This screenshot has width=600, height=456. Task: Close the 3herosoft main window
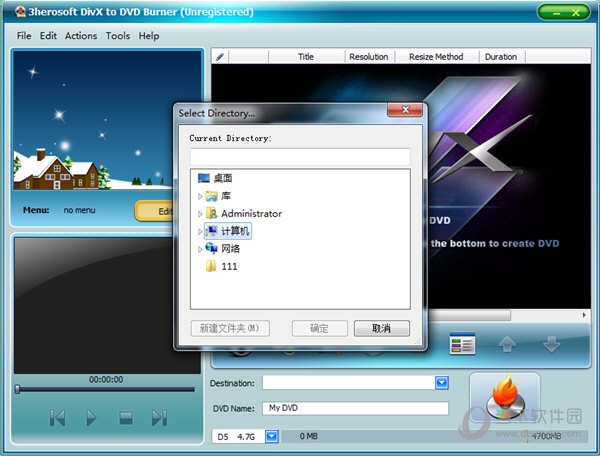[x=576, y=13]
